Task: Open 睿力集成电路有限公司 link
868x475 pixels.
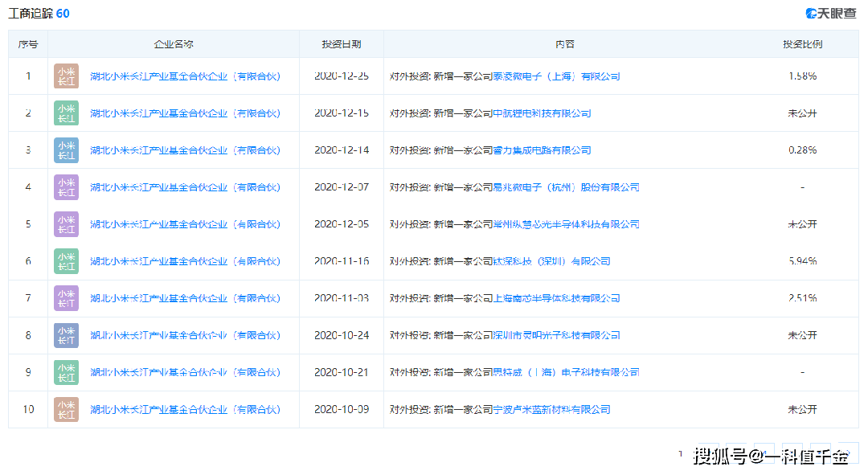Action: coord(542,150)
